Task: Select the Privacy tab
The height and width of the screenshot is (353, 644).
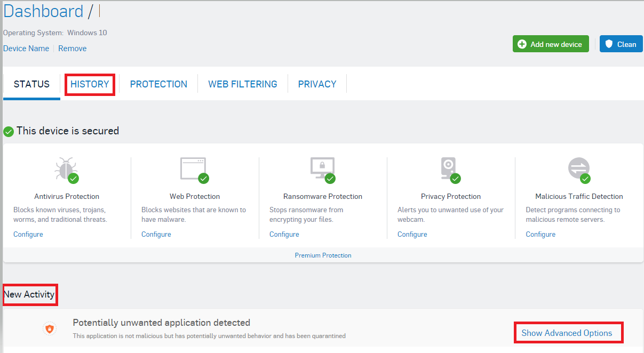Action: click(x=317, y=84)
